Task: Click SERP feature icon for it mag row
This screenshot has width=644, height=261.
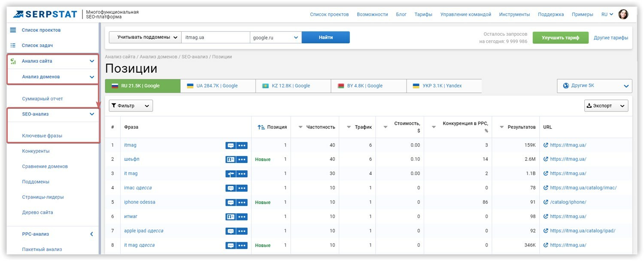Action: point(231,174)
